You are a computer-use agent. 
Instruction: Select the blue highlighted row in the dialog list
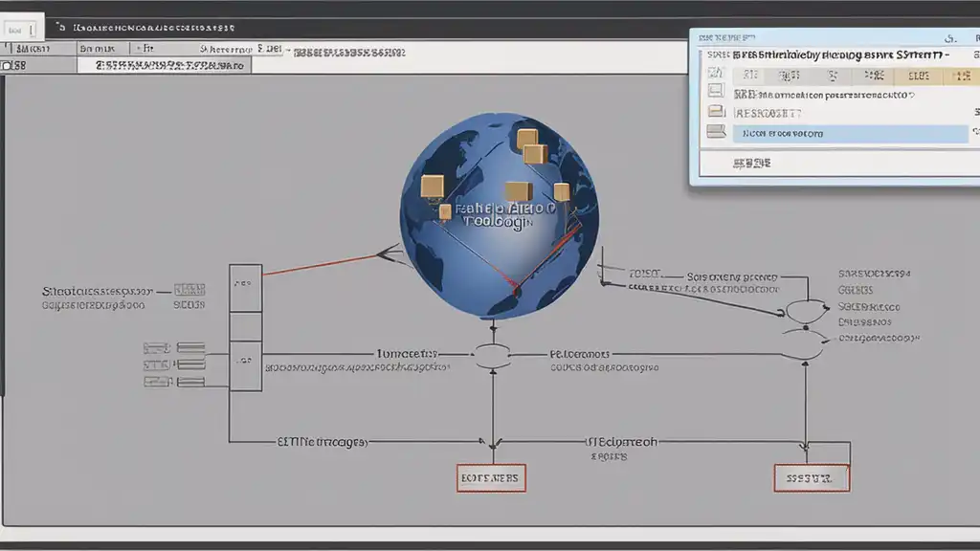[850, 133]
